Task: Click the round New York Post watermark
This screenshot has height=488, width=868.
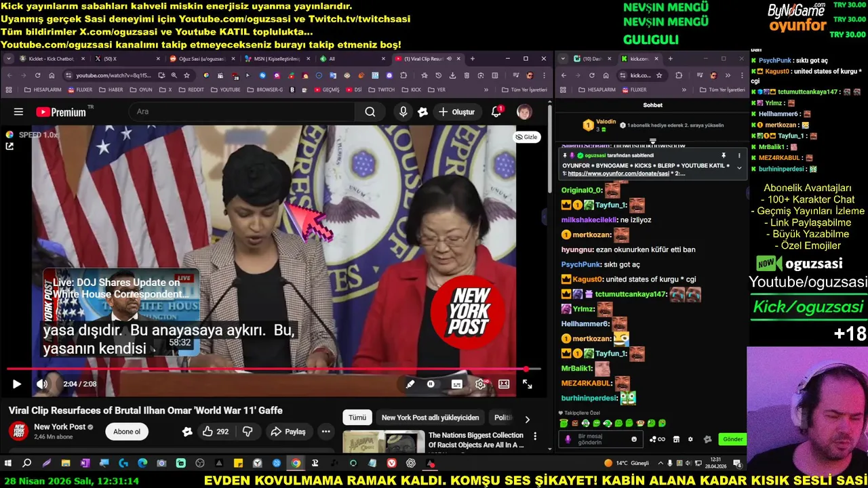Action: (468, 312)
